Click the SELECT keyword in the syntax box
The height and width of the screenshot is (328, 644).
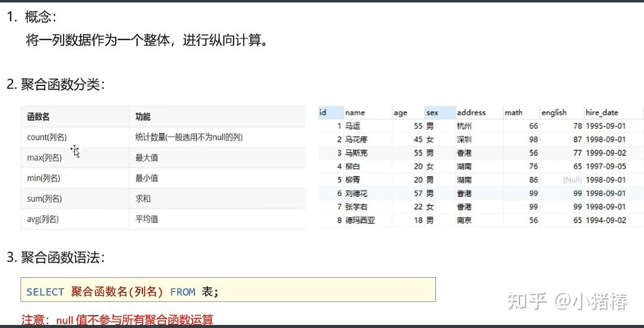[x=45, y=292]
